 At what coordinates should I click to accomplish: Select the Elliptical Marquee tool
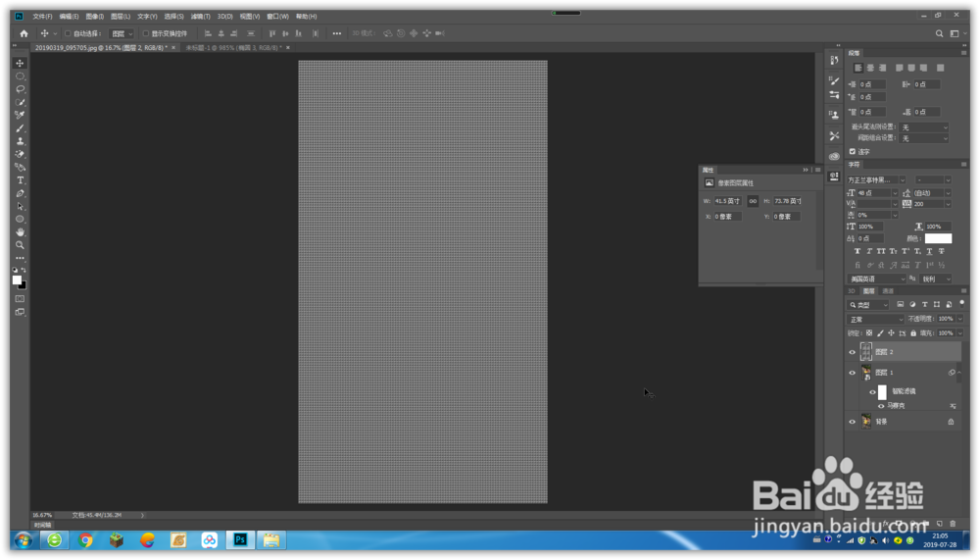20,76
